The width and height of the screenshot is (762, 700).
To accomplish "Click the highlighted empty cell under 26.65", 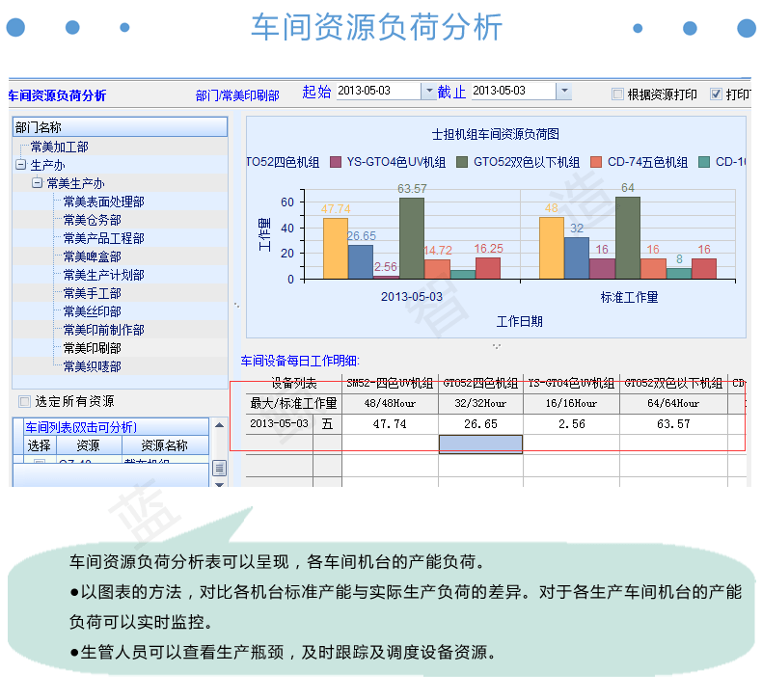I will pyautogui.click(x=480, y=444).
